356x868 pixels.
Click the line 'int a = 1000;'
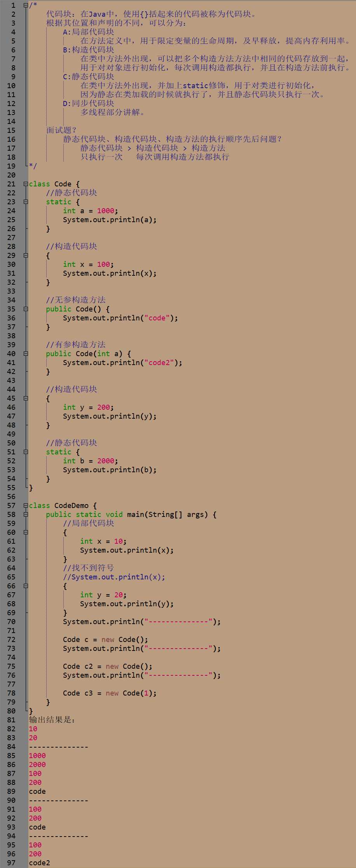pyautogui.click(x=91, y=211)
